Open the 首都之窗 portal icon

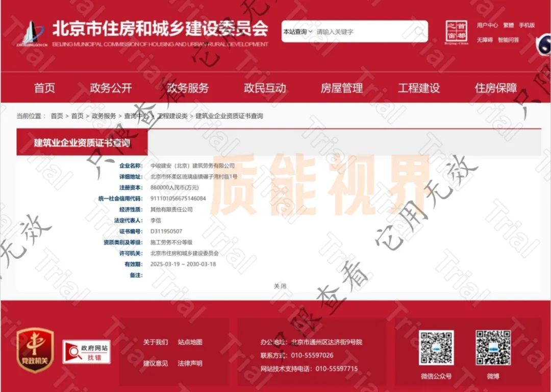click(x=457, y=32)
